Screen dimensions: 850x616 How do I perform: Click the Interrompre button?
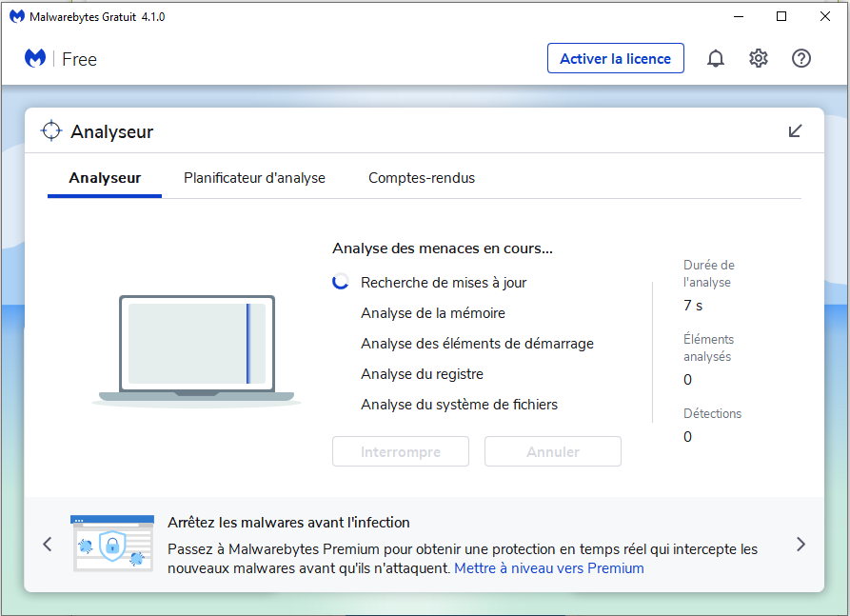coord(401,451)
